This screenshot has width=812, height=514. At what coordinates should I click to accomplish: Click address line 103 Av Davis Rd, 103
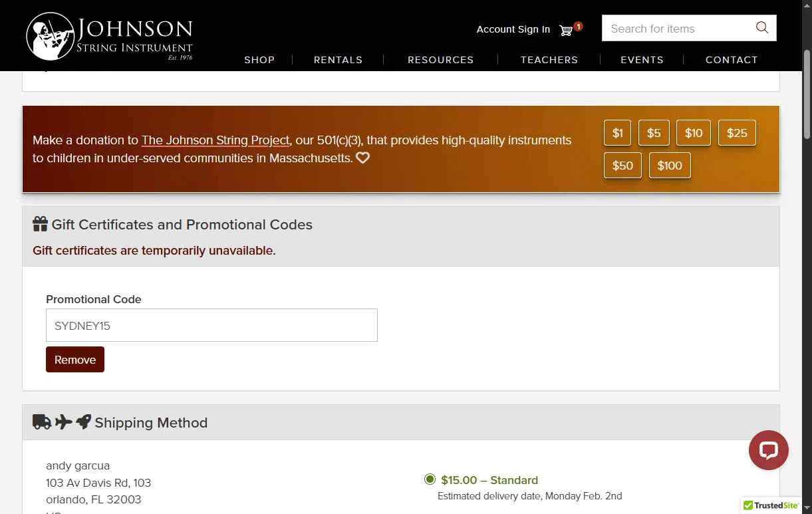click(98, 483)
